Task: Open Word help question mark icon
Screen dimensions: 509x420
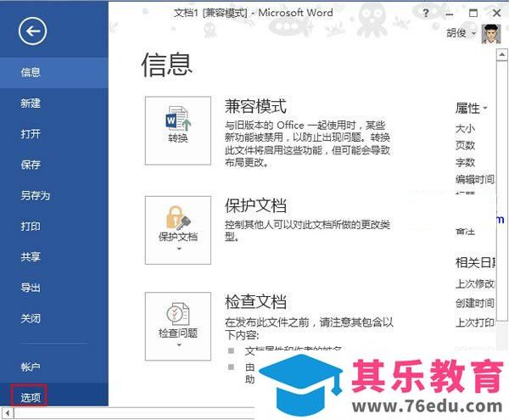Action: 426,14
